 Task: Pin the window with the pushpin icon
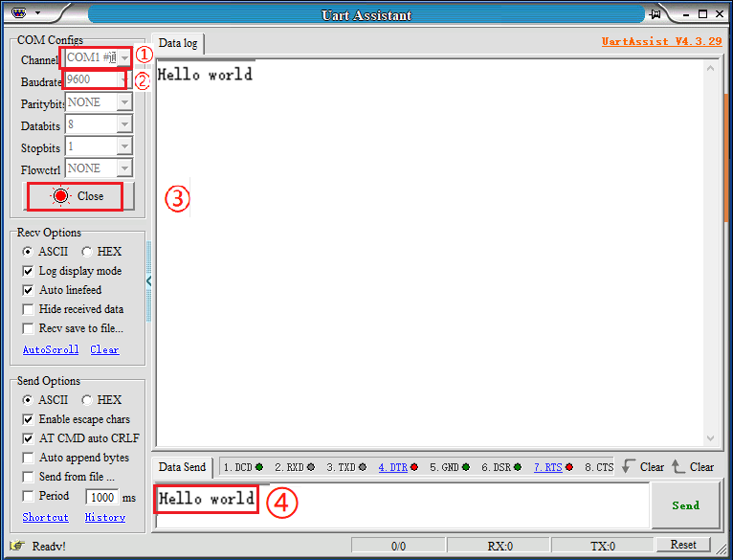[655, 14]
